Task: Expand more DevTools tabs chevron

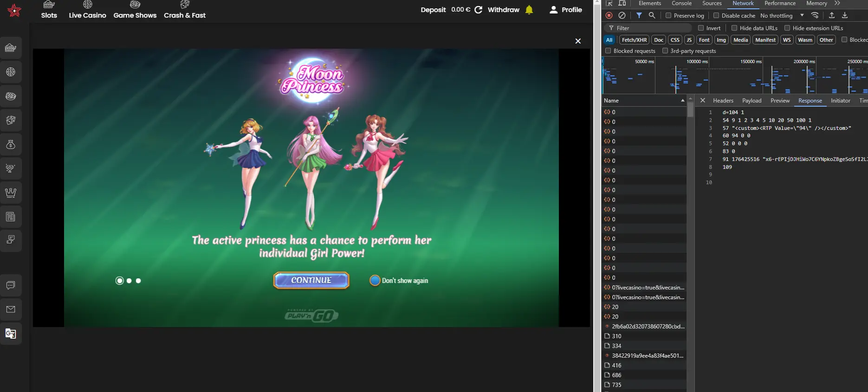Action: [x=837, y=3]
